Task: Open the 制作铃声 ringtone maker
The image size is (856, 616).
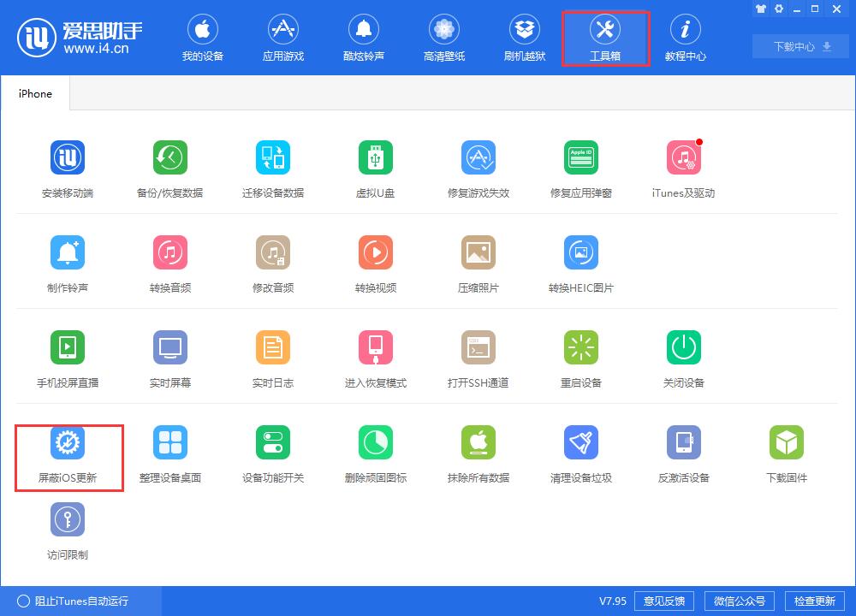Action: (68, 261)
